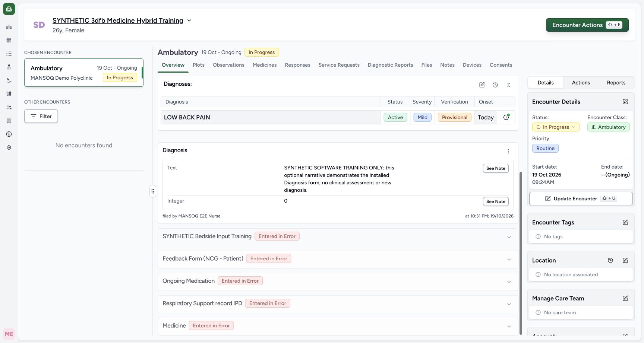Open the users group sidebar icon
The width and height of the screenshot is (644, 343).
coord(9,107)
